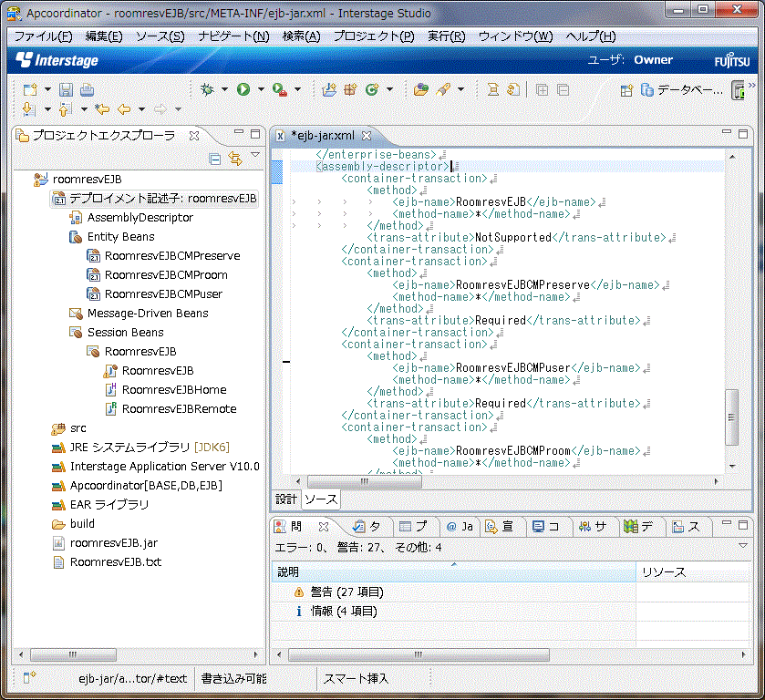This screenshot has height=700, width=765.
Task: Select RoomresvEJBCMPreserve entity bean
Action: coord(172,255)
